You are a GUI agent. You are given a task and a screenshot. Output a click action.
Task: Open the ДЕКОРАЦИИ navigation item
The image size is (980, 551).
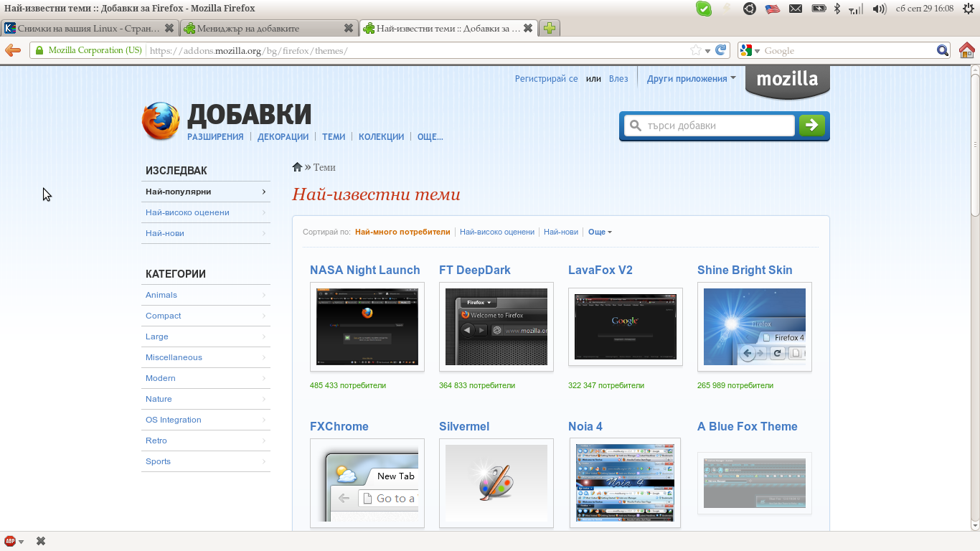pyautogui.click(x=283, y=136)
